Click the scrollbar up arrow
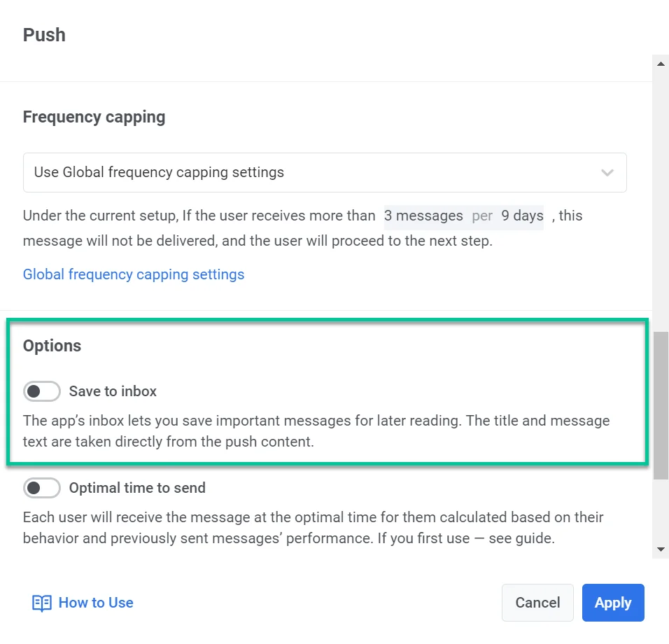The image size is (669, 644). point(660,64)
